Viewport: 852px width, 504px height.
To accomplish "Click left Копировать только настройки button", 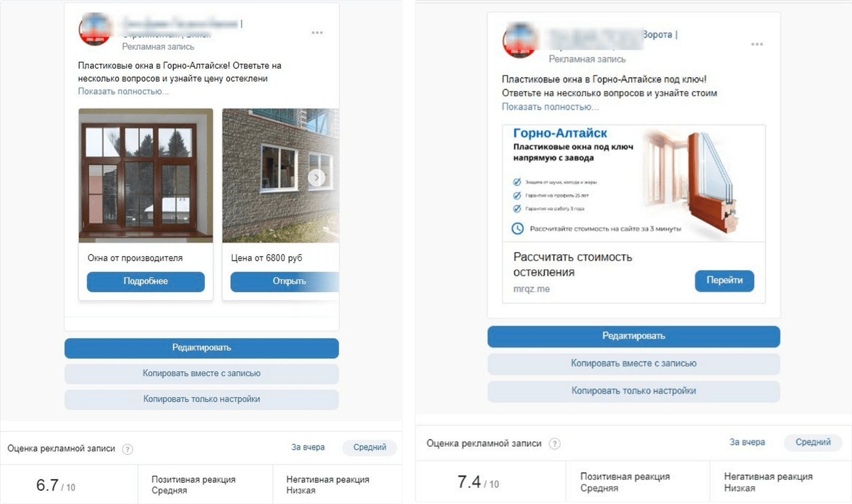I will [x=201, y=399].
